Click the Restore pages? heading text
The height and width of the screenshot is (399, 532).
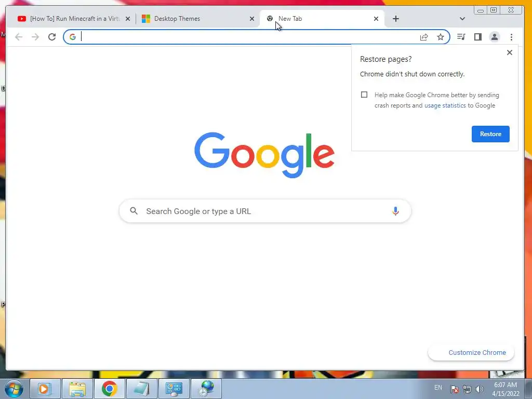coord(386,59)
